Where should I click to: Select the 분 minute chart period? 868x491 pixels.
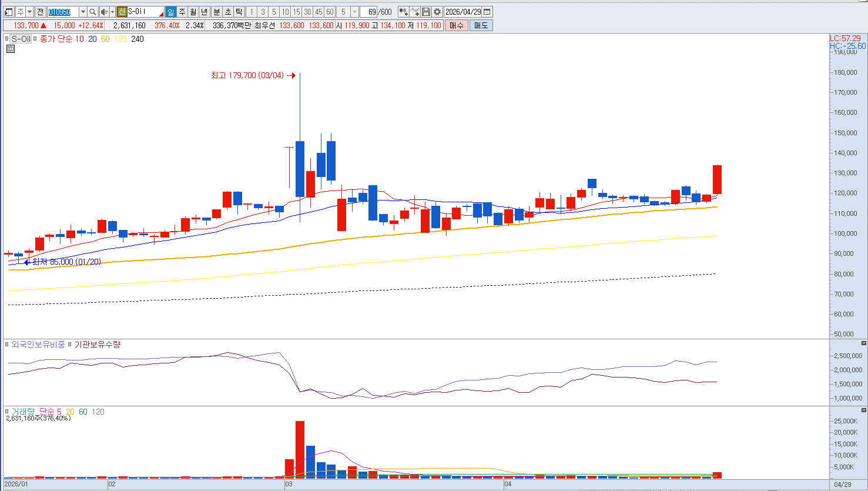click(x=216, y=12)
